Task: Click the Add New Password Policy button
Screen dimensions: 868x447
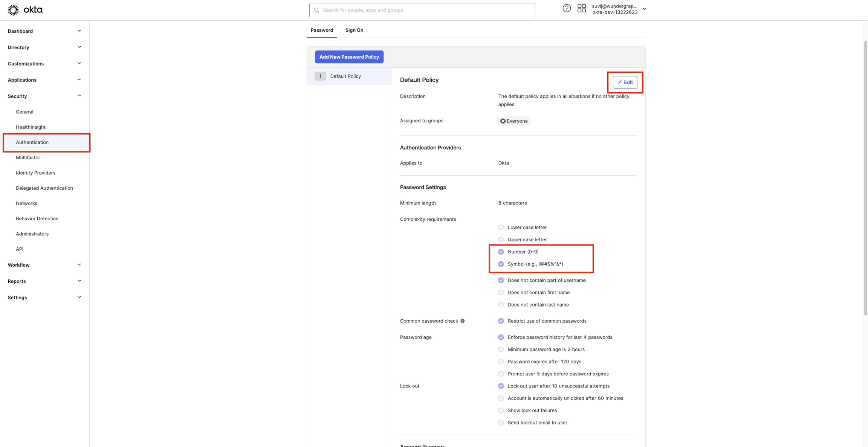Action: [x=349, y=56]
